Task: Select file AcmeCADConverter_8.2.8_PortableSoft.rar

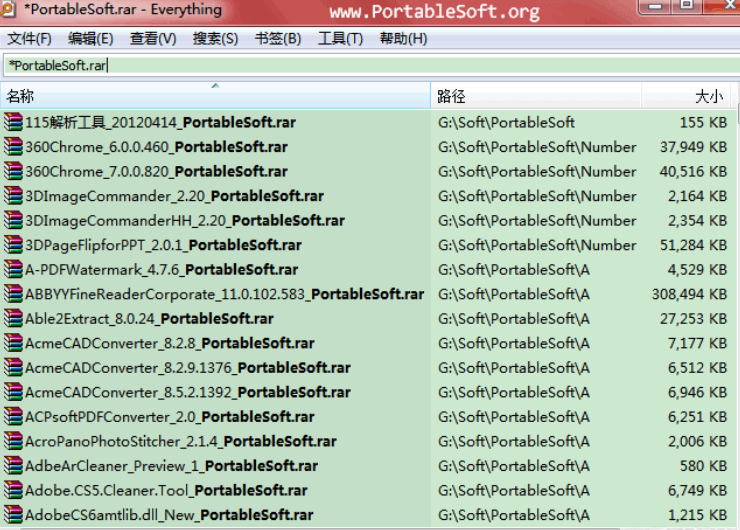Action: tap(170, 343)
